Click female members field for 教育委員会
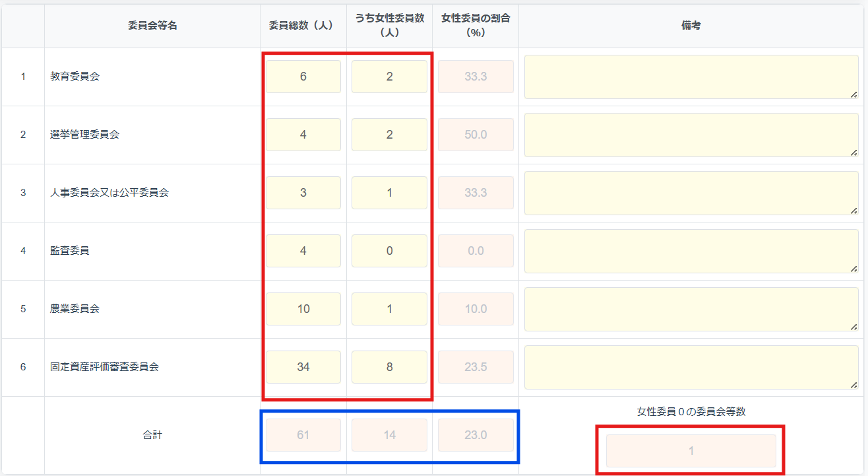The image size is (868, 476). (x=389, y=77)
